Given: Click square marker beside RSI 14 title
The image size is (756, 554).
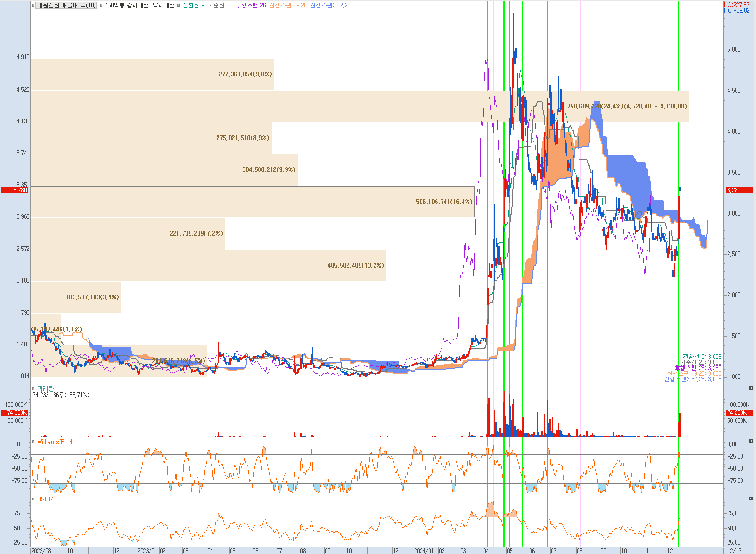Looking at the screenshot, I should (34, 499).
